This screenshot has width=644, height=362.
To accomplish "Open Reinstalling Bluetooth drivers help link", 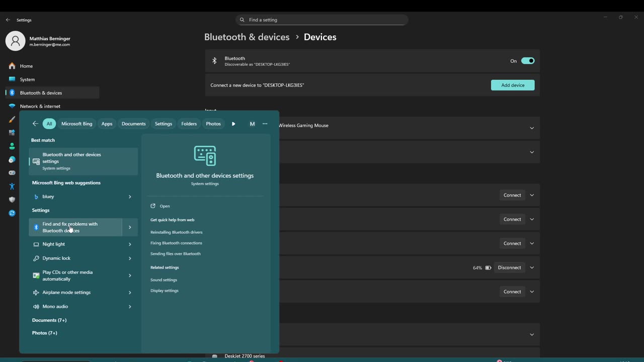I will pos(177,232).
